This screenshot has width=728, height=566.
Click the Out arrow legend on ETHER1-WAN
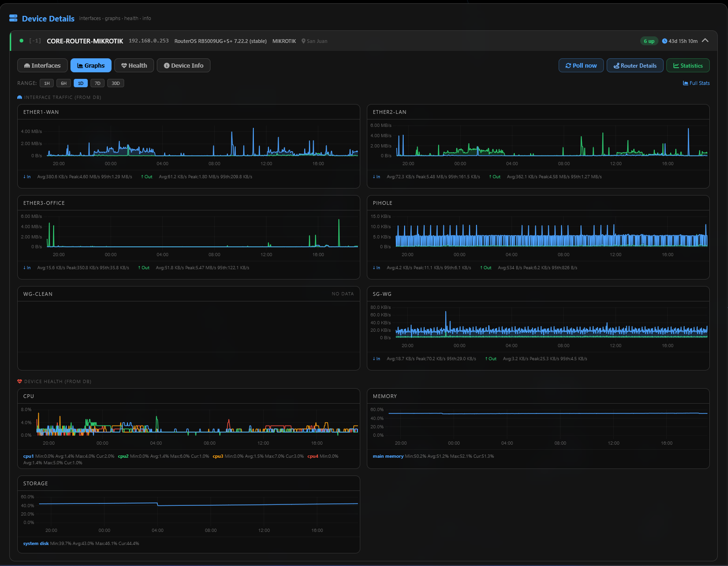147,177
